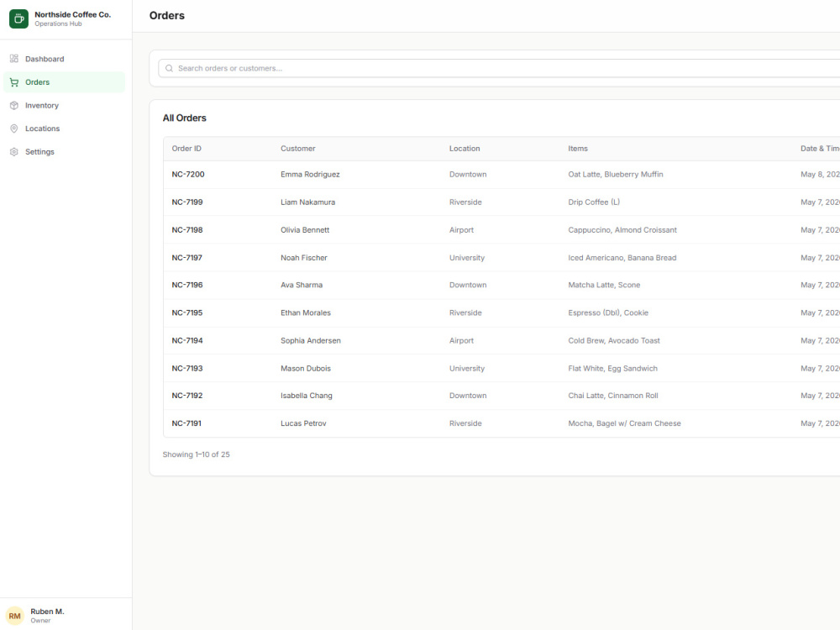This screenshot has width=840, height=630.
Task: Click Drip Coffee (L) items cell
Action: point(594,202)
